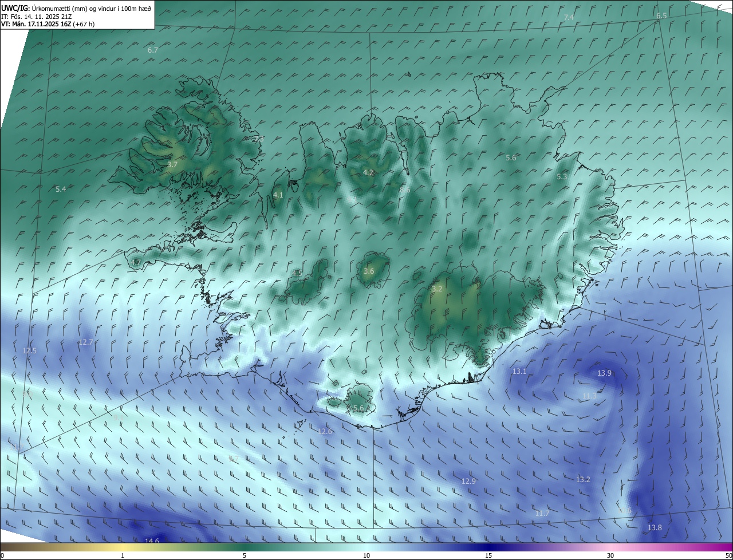Click the '5' tick on the colour scale

tap(245, 555)
